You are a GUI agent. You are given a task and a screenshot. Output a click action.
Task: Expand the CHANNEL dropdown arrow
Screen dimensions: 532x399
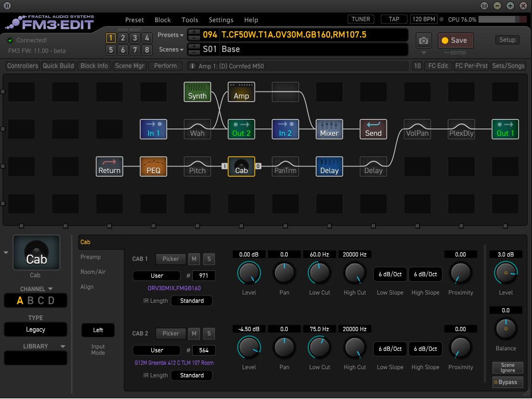(50, 289)
